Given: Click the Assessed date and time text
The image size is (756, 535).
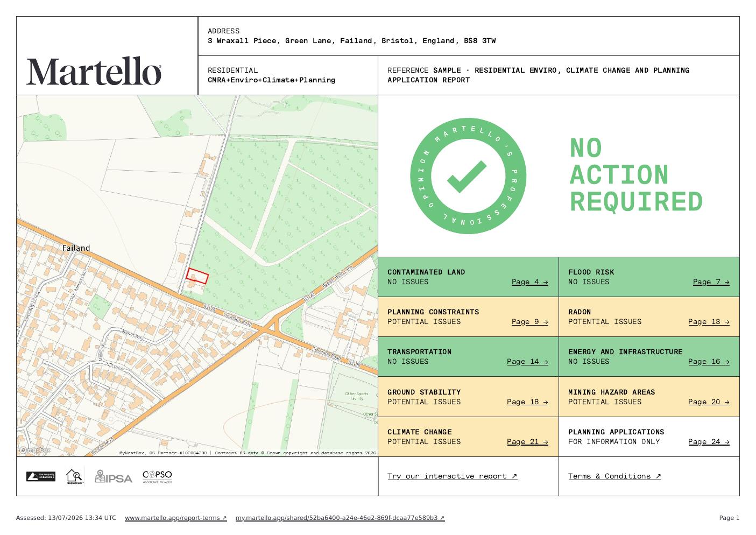Looking at the screenshot, I should pos(66,518).
